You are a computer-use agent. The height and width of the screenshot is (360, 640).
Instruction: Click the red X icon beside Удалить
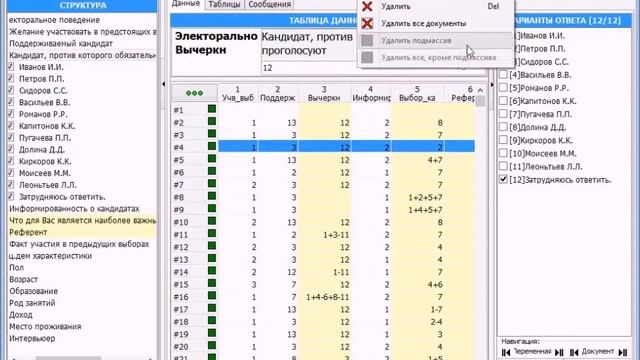tap(367, 6)
